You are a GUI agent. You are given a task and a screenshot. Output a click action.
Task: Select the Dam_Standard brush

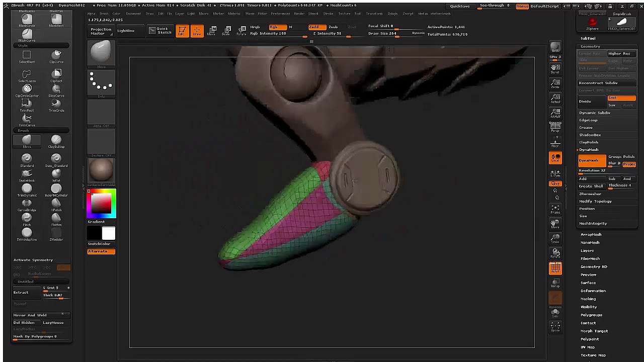(x=56, y=161)
